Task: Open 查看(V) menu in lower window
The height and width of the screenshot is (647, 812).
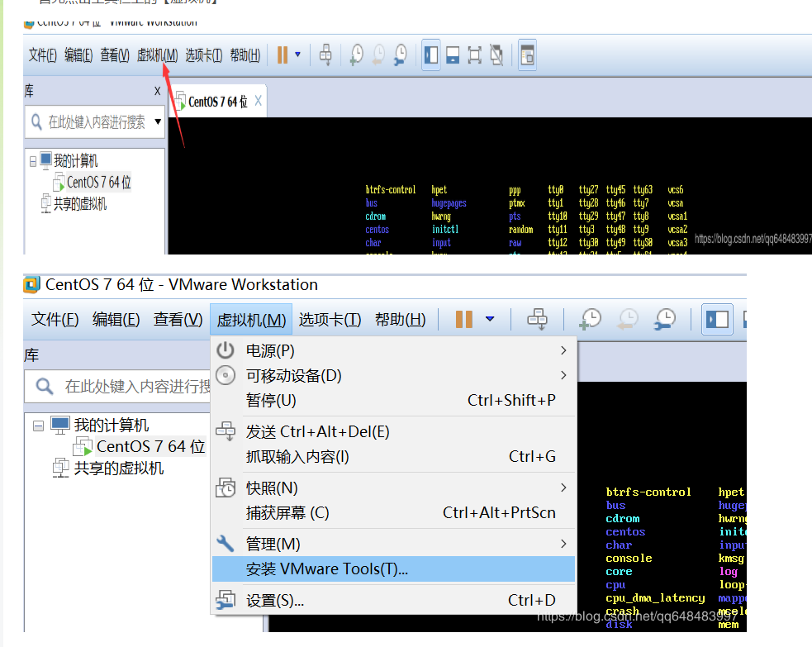Action: coord(178,320)
